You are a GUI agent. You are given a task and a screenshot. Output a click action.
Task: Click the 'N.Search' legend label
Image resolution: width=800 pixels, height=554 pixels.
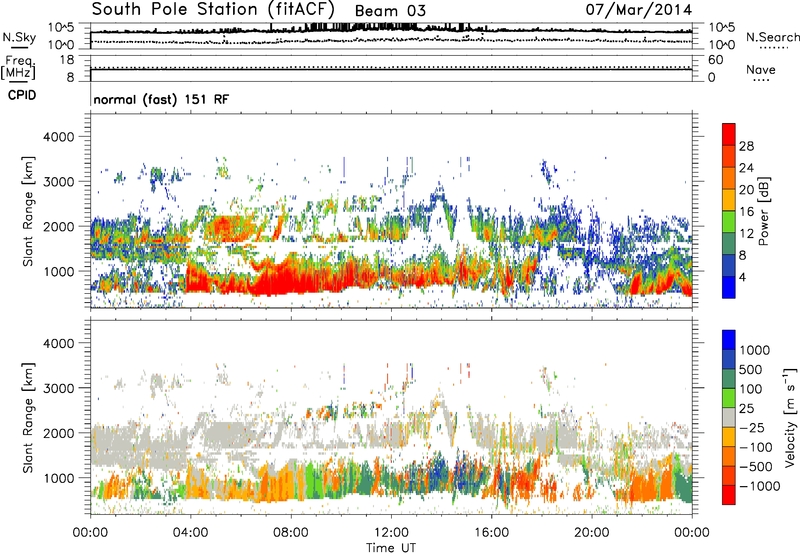(x=772, y=37)
